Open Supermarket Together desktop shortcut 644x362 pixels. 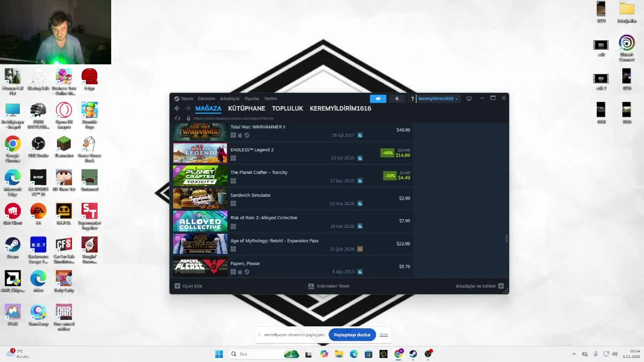[x=89, y=217]
